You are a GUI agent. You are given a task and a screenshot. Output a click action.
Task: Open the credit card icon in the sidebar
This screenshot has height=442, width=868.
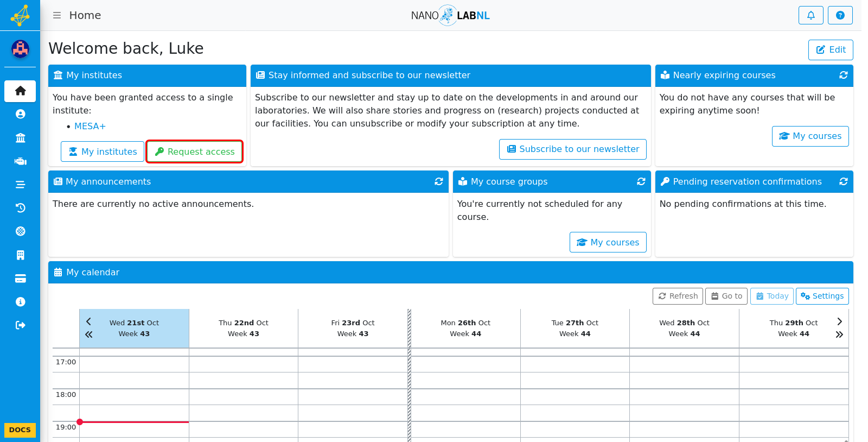point(20,279)
